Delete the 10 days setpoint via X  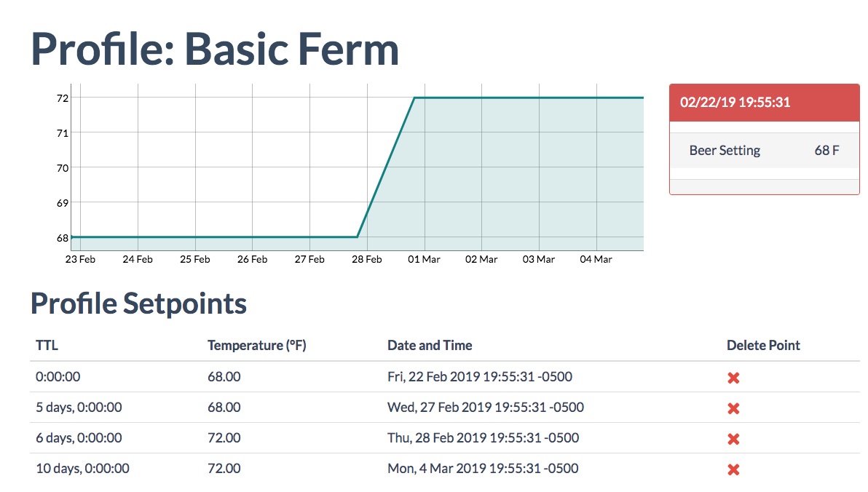pyautogui.click(x=733, y=469)
